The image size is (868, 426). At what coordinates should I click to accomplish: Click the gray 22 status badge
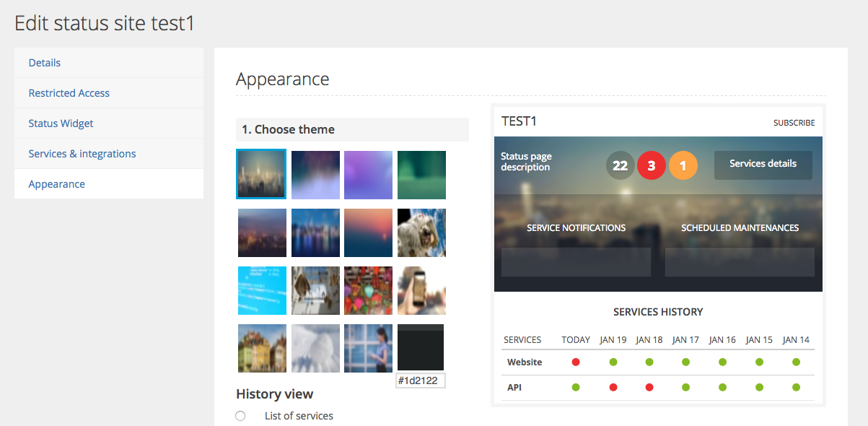(621, 165)
